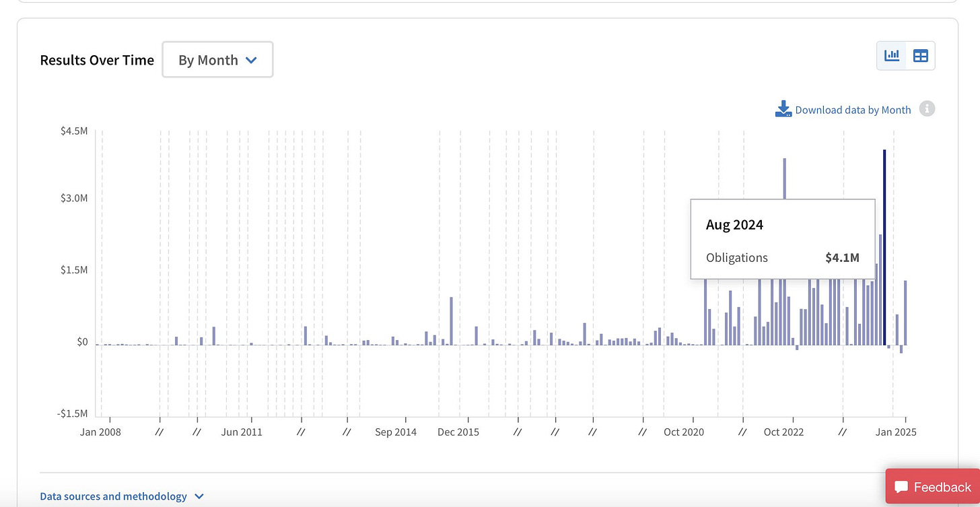Click the Aug 2024 Obligations tooltip box
This screenshot has width=980, height=507.
[x=782, y=239]
